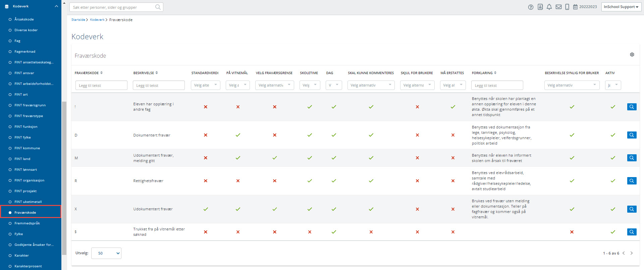Click the Rettighetsfravær description cell
Viewport: 644px width, 270px height.
point(148,181)
